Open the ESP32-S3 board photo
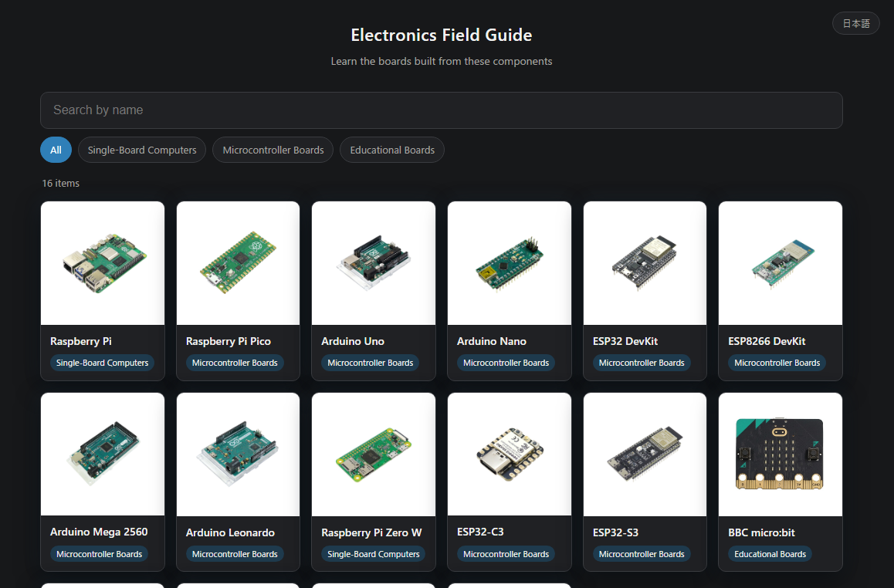The height and width of the screenshot is (588, 894). point(645,454)
